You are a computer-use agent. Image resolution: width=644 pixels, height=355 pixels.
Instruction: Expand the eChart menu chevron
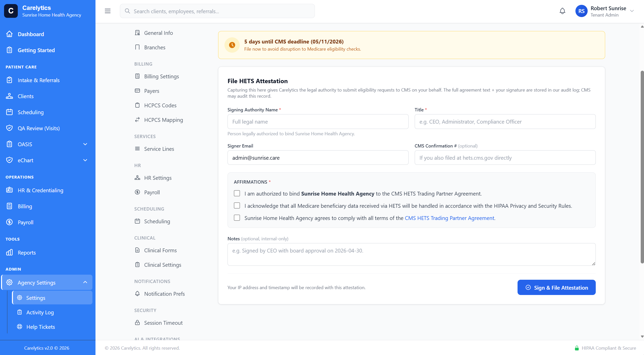(85, 160)
